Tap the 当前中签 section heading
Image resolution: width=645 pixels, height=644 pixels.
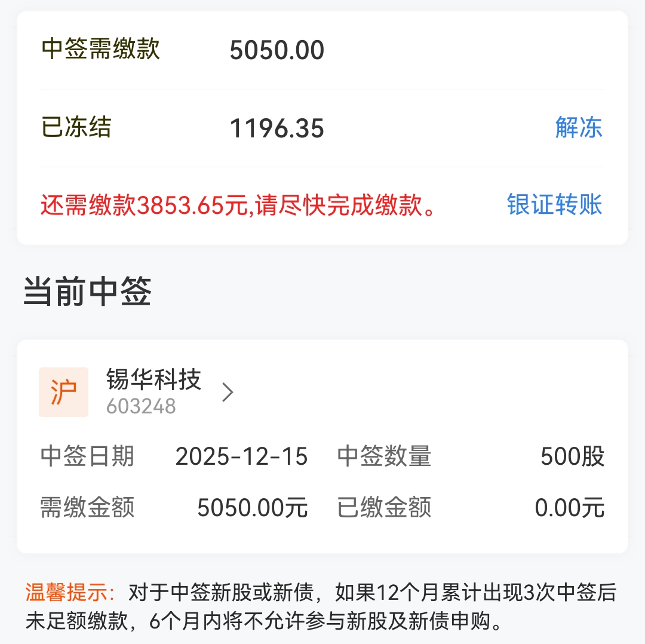pyautogui.click(x=87, y=292)
